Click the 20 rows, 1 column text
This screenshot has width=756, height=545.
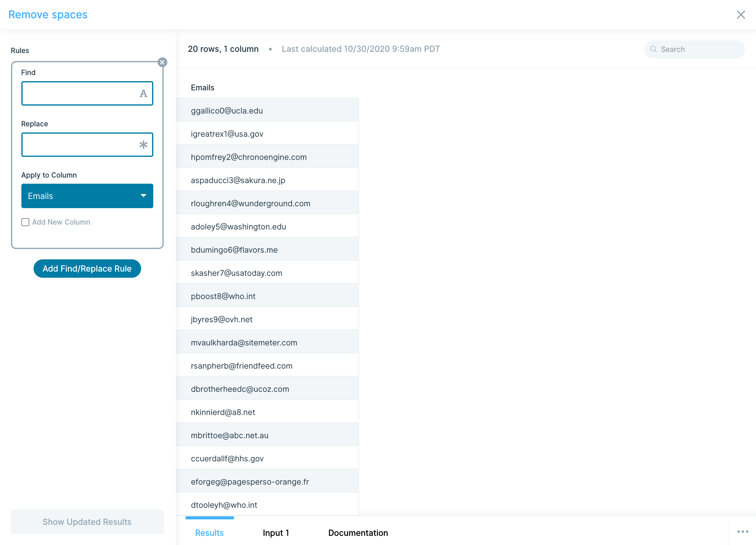pyautogui.click(x=223, y=49)
